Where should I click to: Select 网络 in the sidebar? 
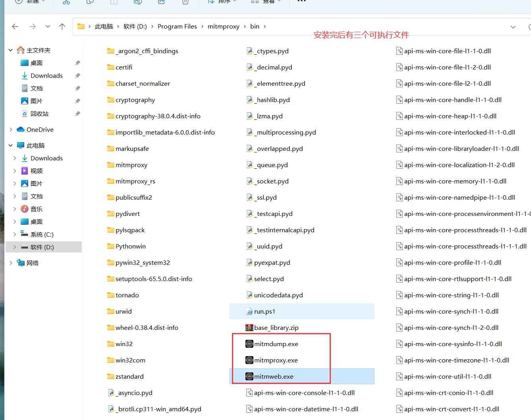point(33,263)
